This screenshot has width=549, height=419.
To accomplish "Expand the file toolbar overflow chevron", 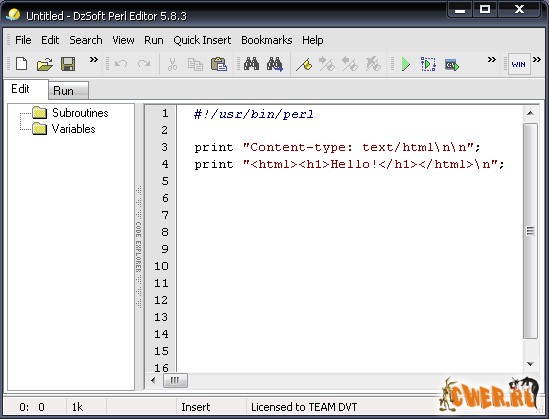I will pyautogui.click(x=93, y=60).
